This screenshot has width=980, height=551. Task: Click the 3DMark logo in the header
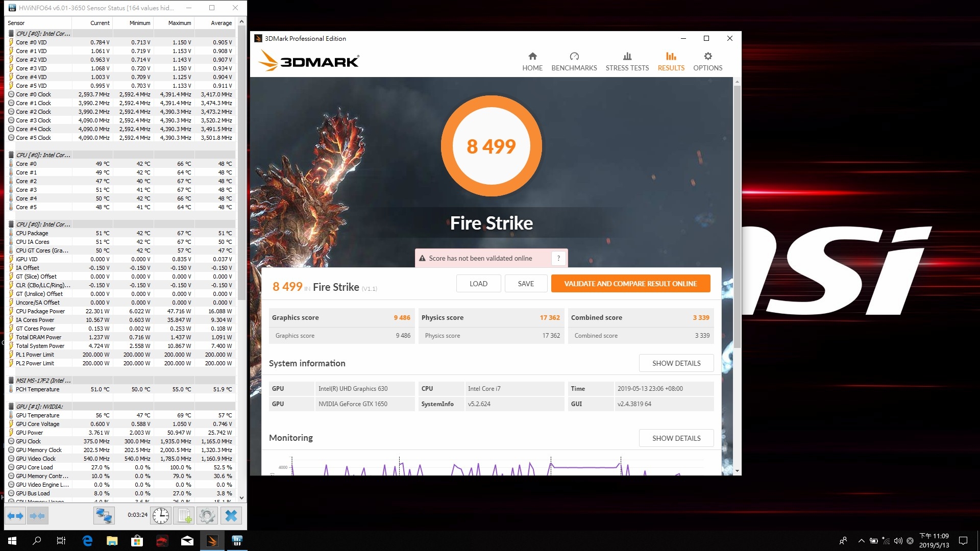[x=309, y=61]
